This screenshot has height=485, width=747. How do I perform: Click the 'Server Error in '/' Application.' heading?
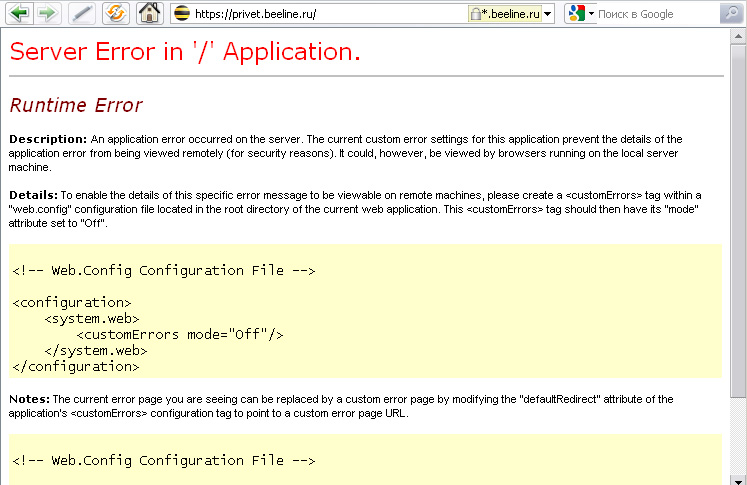point(185,51)
